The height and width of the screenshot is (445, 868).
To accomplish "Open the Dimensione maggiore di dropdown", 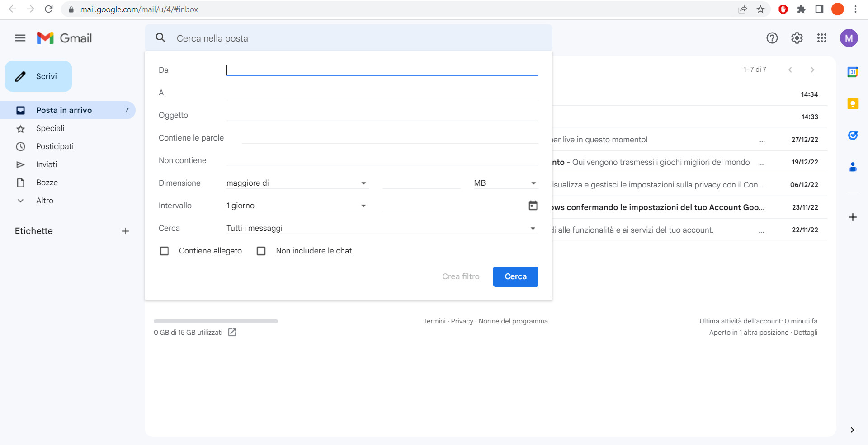I will (x=363, y=183).
